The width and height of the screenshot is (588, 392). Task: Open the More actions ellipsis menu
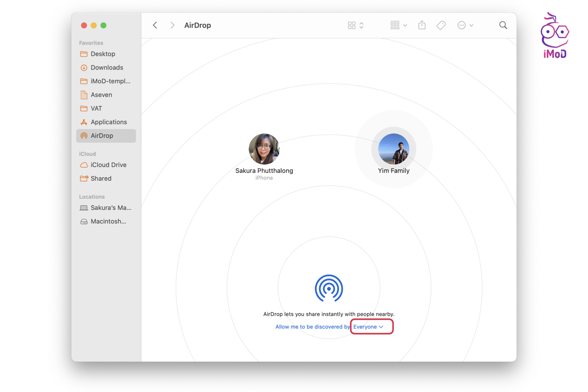tap(465, 25)
